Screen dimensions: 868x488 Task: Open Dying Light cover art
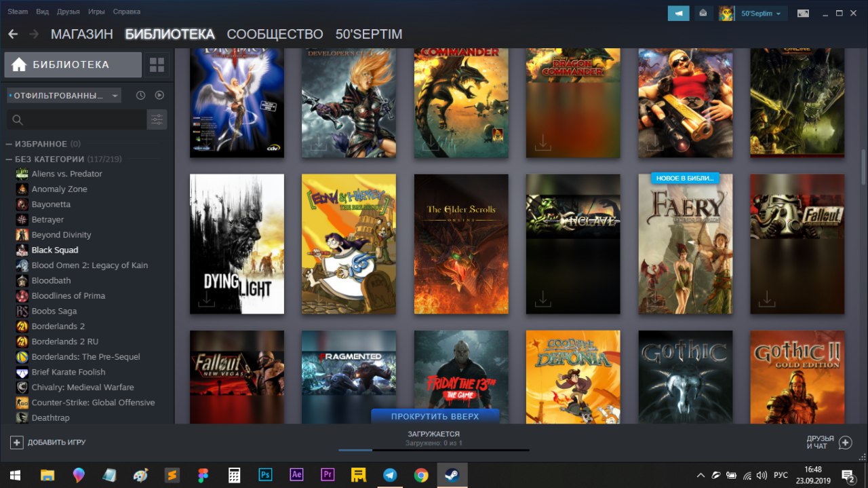237,244
